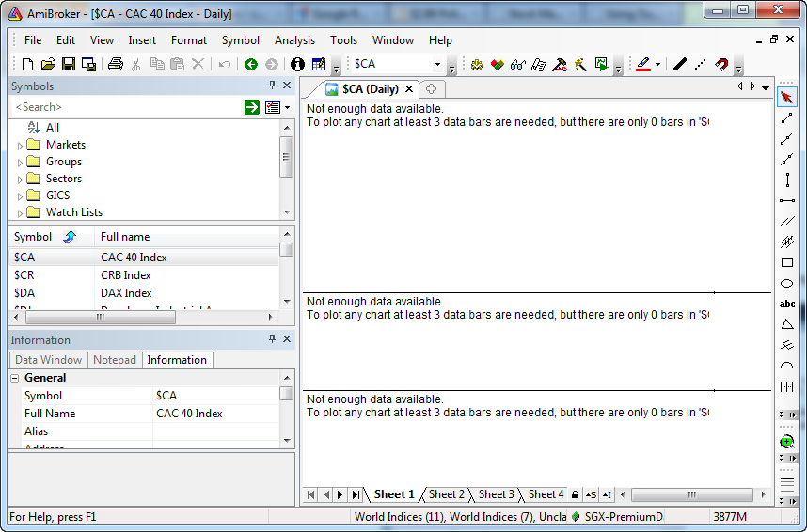Select the arc drawing tool
The width and height of the screenshot is (807, 532).
(x=787, y=366)
